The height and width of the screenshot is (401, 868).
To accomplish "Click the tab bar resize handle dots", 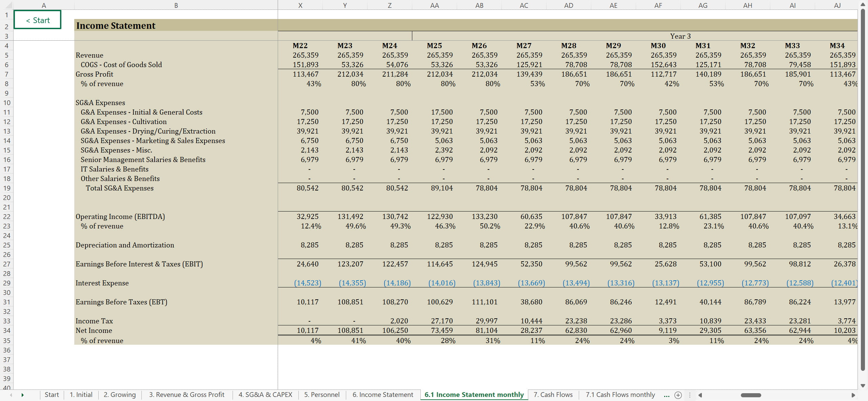I will 690,395.
